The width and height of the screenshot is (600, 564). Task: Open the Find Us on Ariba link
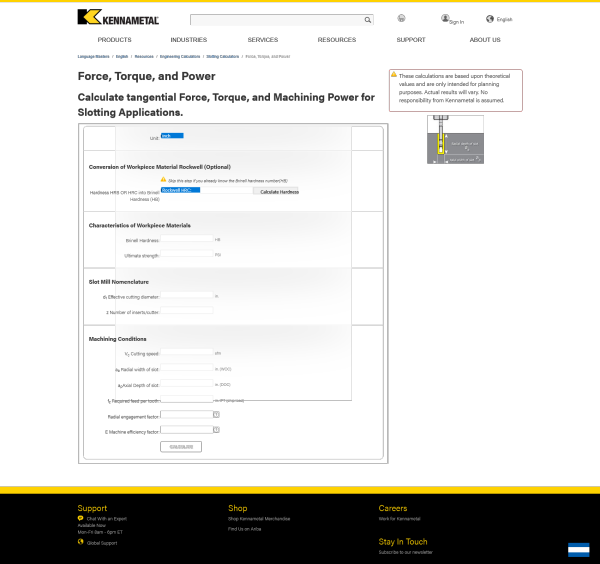(x=245, y=529)
